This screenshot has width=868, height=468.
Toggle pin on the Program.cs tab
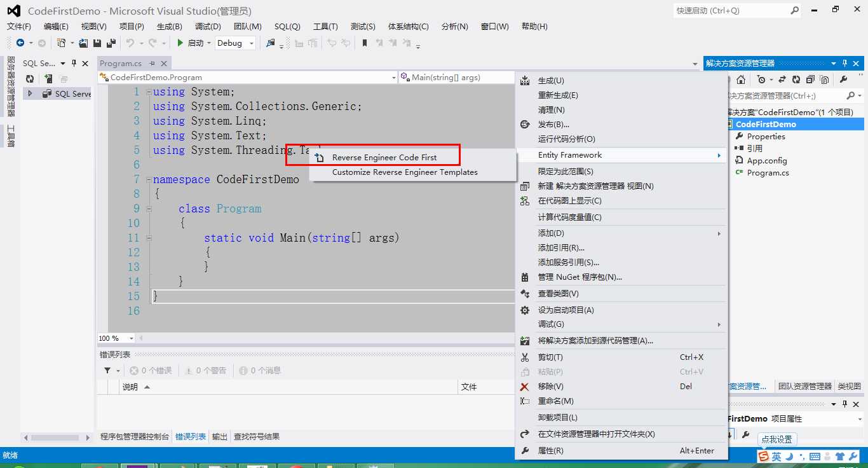153,63
